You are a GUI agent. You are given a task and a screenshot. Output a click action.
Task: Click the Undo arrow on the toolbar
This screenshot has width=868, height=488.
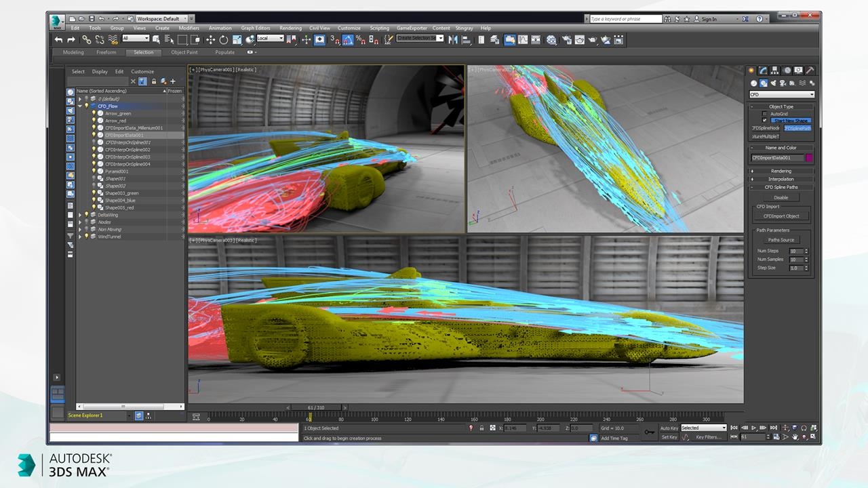click(x=57, y=39)
